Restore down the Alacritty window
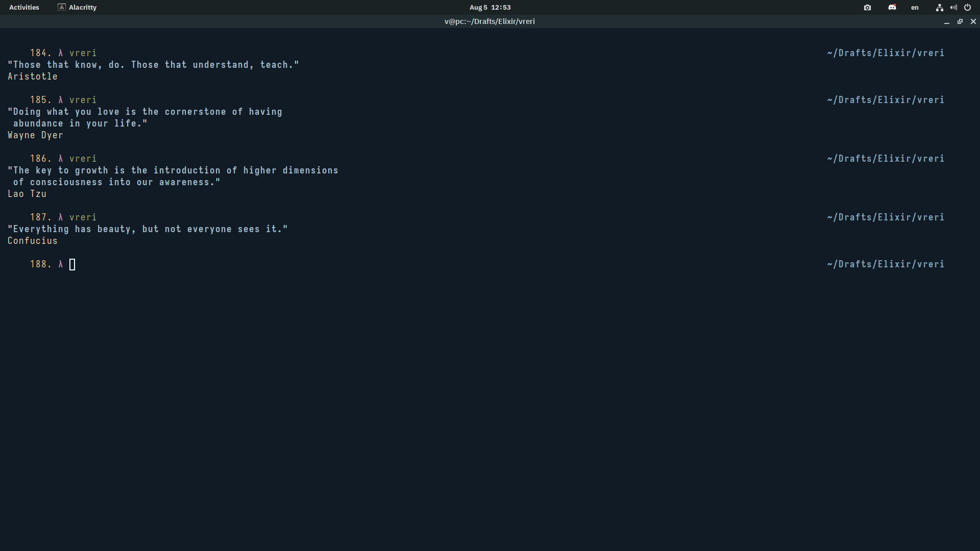 coord(960,21)
